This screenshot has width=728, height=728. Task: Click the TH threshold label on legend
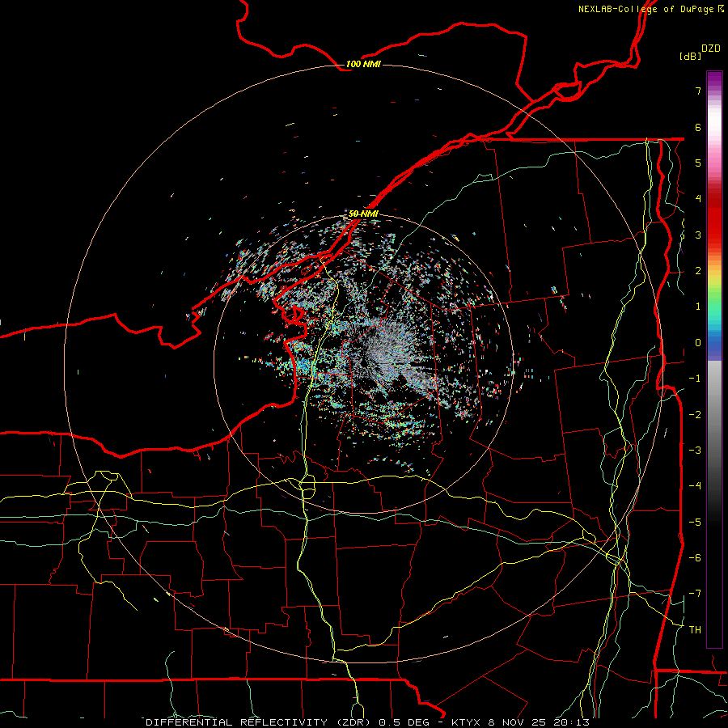tap(695, 630)
